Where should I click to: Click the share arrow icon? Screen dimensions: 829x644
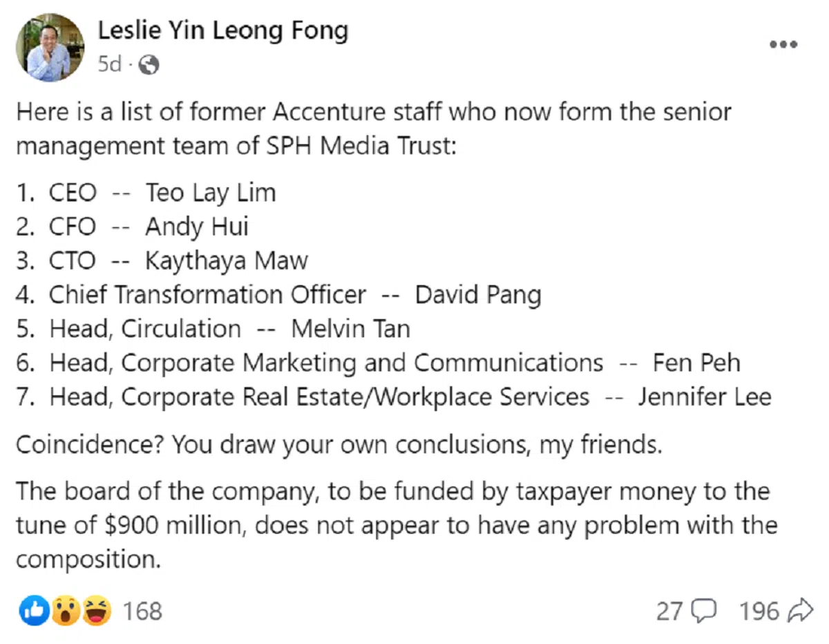(800, 611)
